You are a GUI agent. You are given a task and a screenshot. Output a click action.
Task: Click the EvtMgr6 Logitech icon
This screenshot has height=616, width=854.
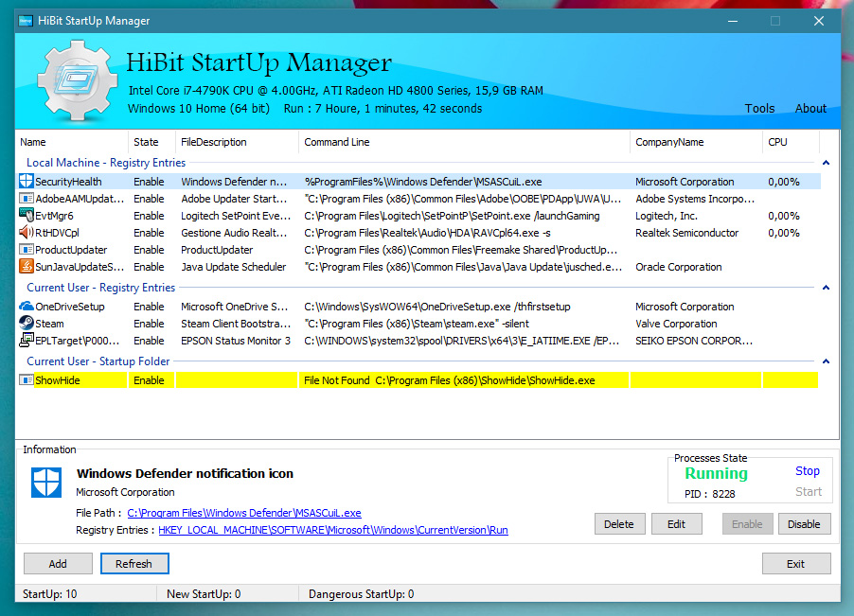26,216
